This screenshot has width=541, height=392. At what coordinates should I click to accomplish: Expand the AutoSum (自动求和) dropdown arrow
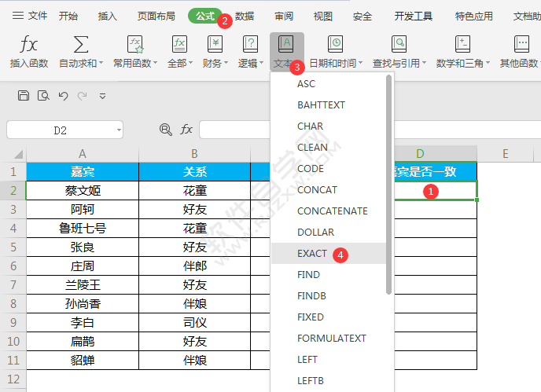point(101,63)
